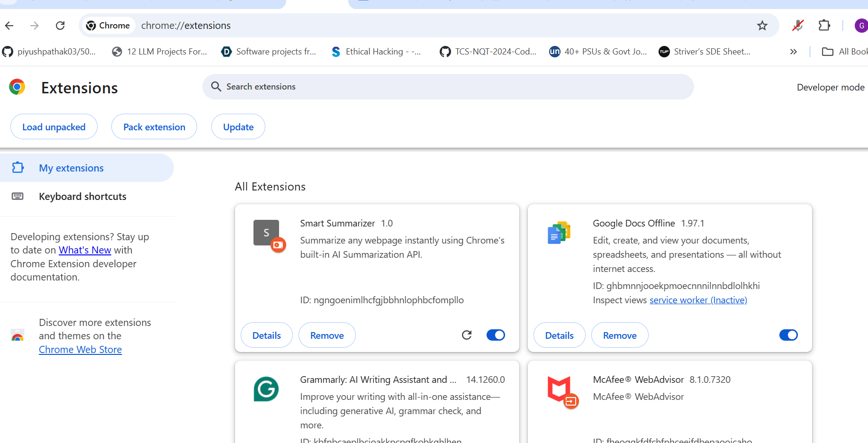Reload the Smart Summarizer extension
The width and height of the screenshot is (868, 443).
pos(467,335)
